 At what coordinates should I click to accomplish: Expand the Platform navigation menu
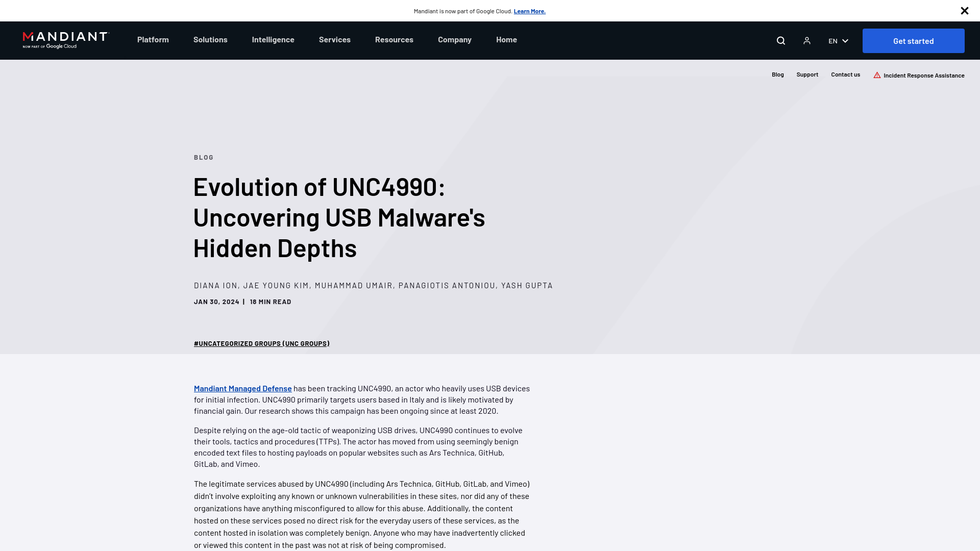pos(153,39)
